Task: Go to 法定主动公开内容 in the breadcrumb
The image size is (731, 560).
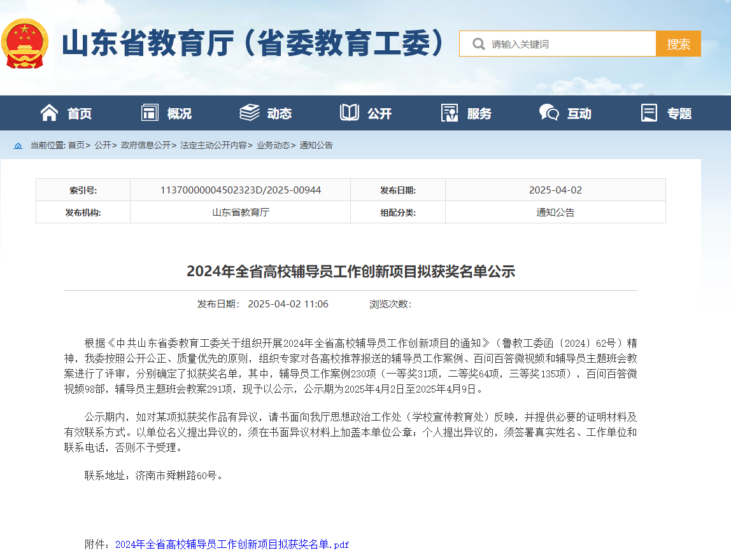Action: 213,145
